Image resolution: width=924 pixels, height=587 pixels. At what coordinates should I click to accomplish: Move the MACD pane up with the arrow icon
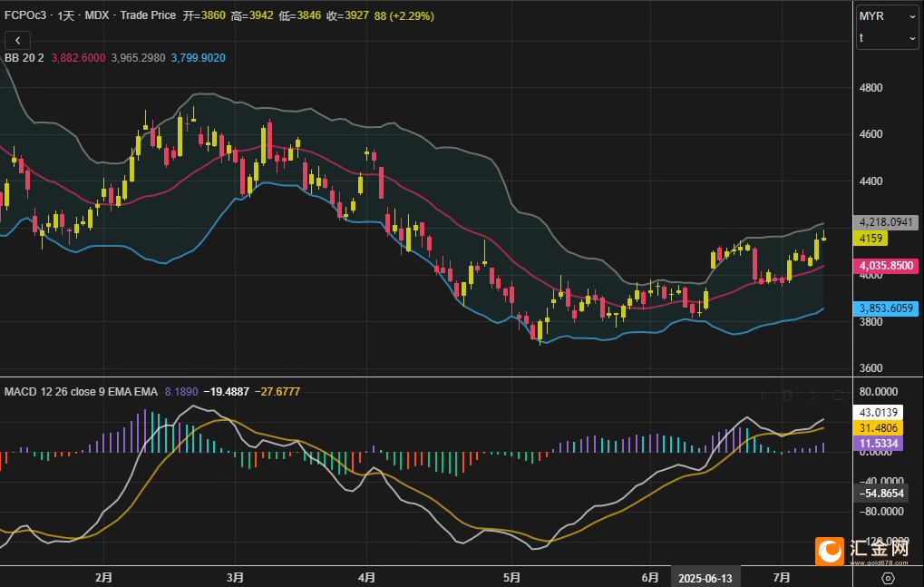(x=762, y=395)
